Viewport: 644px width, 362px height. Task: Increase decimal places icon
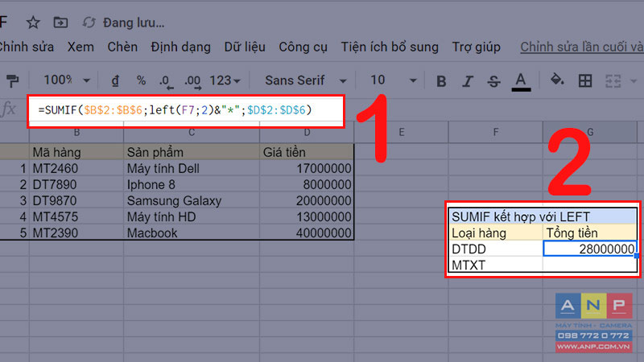tap(192, 81)
